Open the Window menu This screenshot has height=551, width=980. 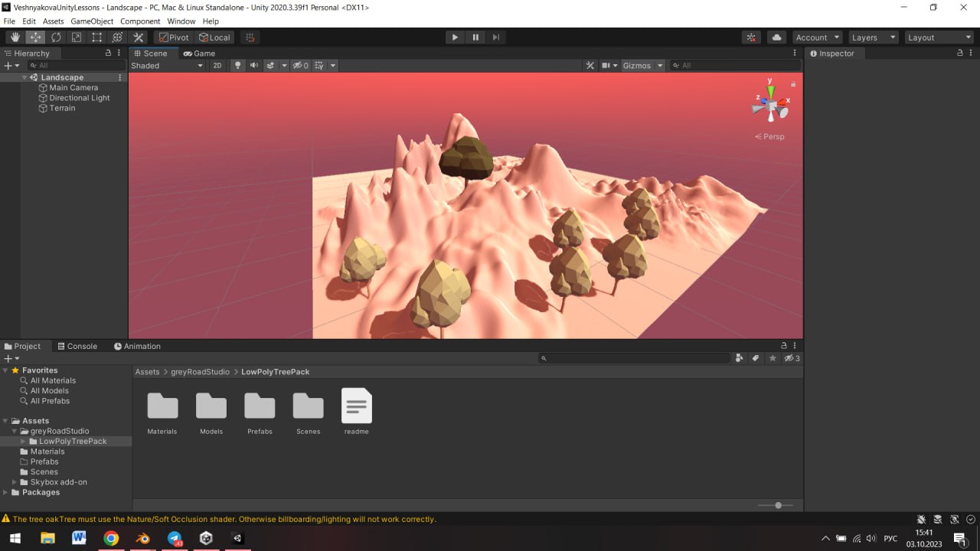181,21
